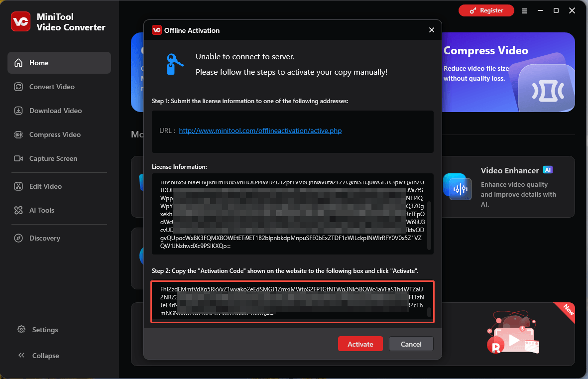Click the Settings gear icon

[x=21, y=330]
